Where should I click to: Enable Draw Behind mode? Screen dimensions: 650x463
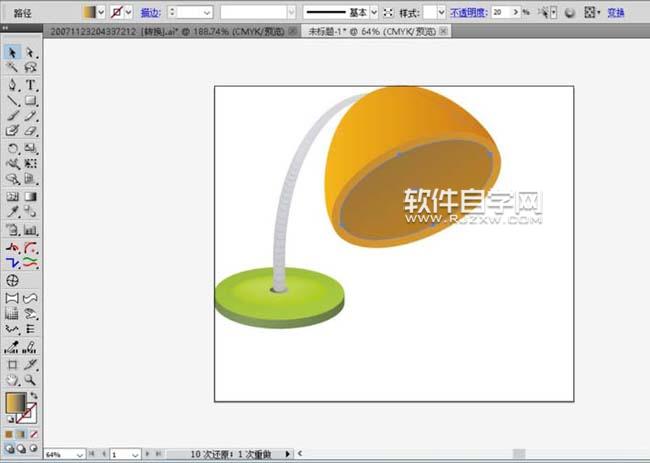21,448
